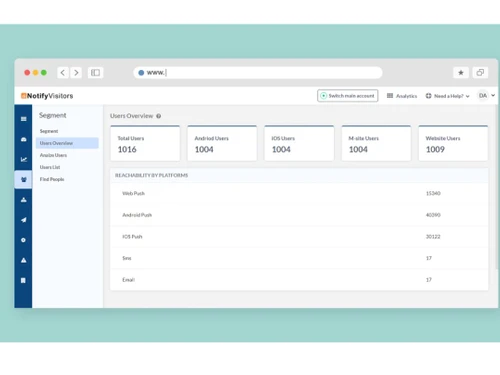Select the users segment sidebar icon

point(23,179)
